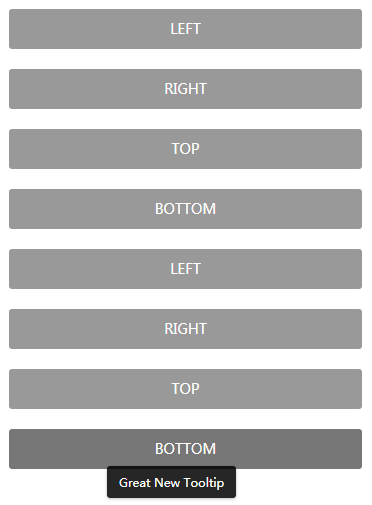Activate the RIGHT button between LEFT and TOP near the page top

(x=185, y=89)
